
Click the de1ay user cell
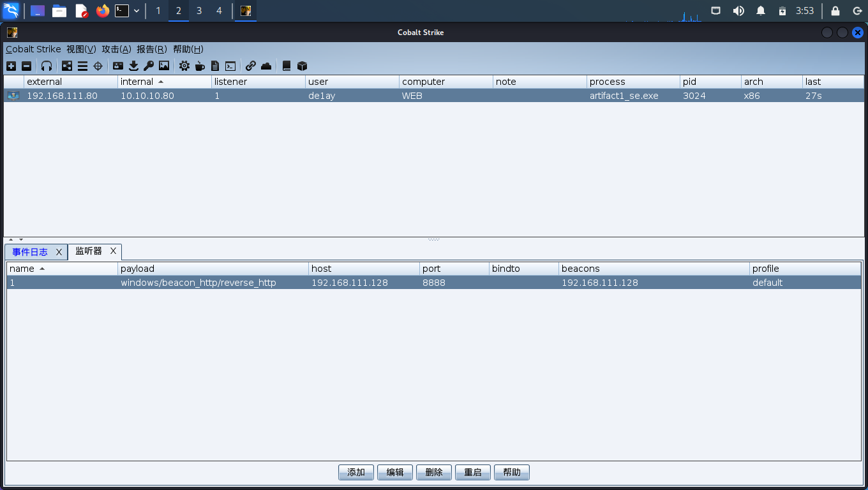(352, 96)
